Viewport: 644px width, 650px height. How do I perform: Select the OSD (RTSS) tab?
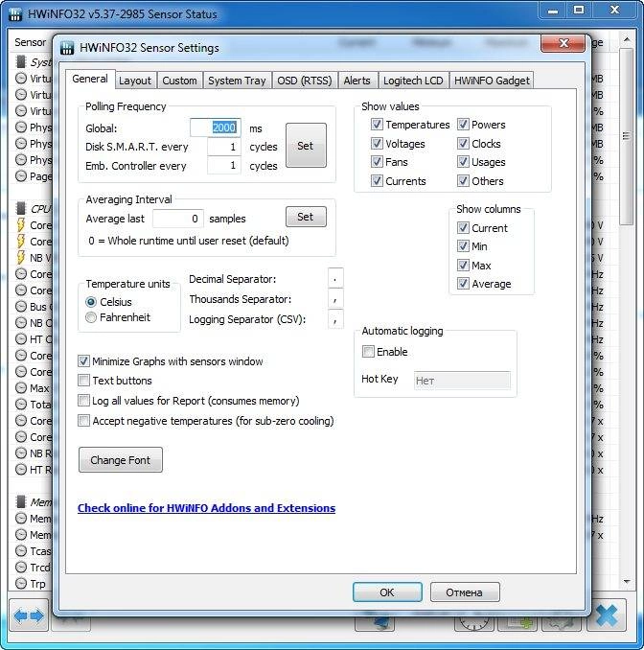tap(305, 81)
